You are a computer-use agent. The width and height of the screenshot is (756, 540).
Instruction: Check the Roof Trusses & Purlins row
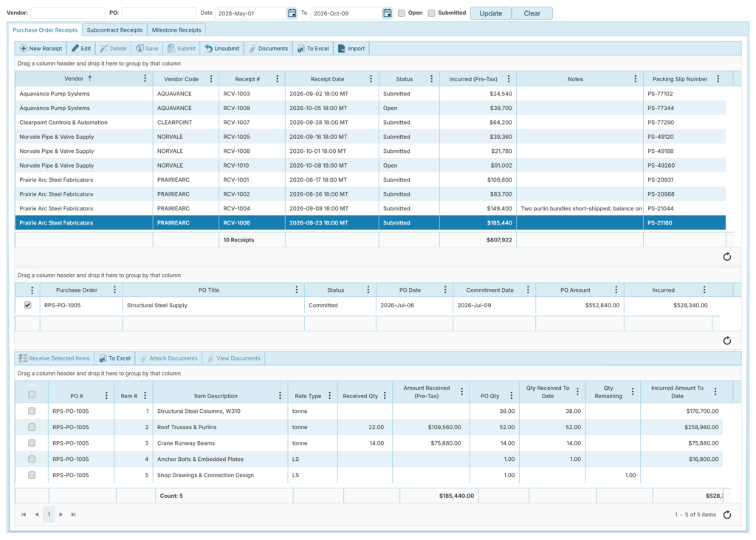click(x=32, y=427)
